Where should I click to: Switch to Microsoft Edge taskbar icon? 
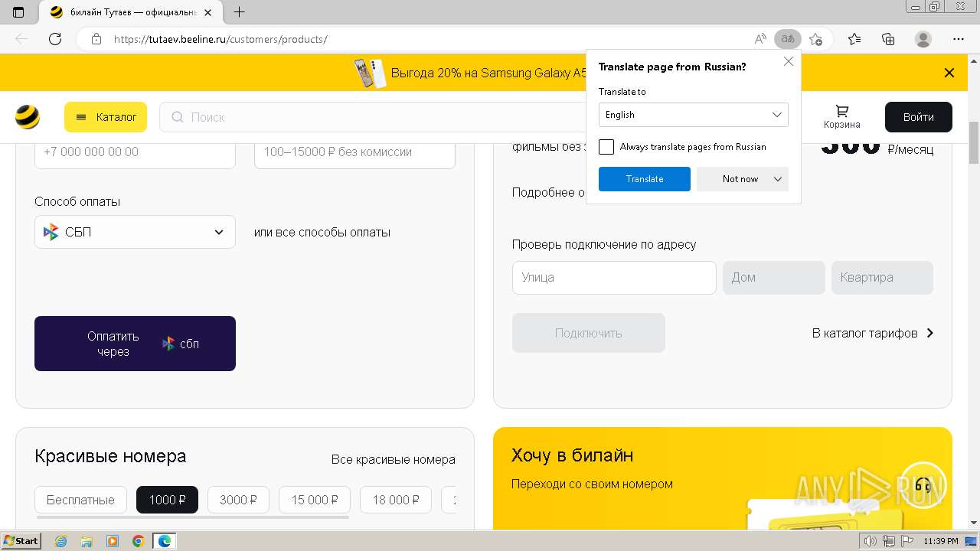[x=165, y=541]
